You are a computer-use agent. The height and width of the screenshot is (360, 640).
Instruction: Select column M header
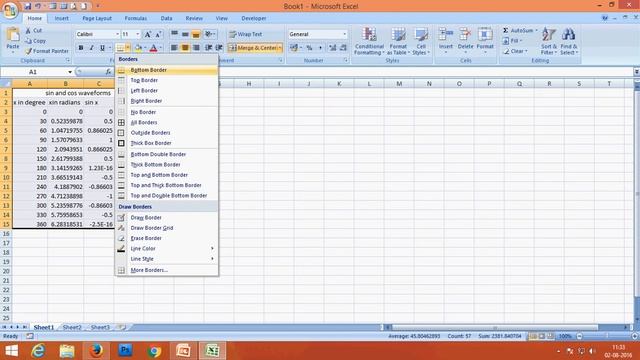click(399, 84)
